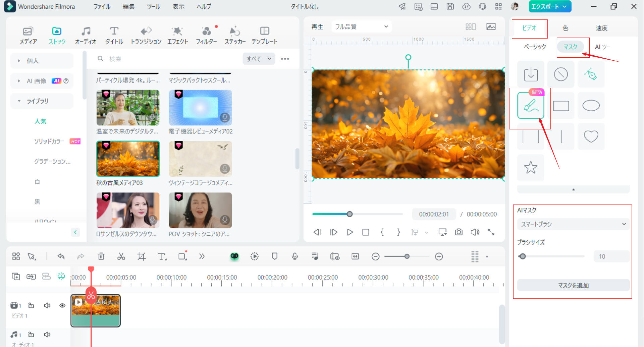Open the スマートブラシ AI mask dropdown
644x347 pixels.
pyautogui.click(x=573, y=224)
